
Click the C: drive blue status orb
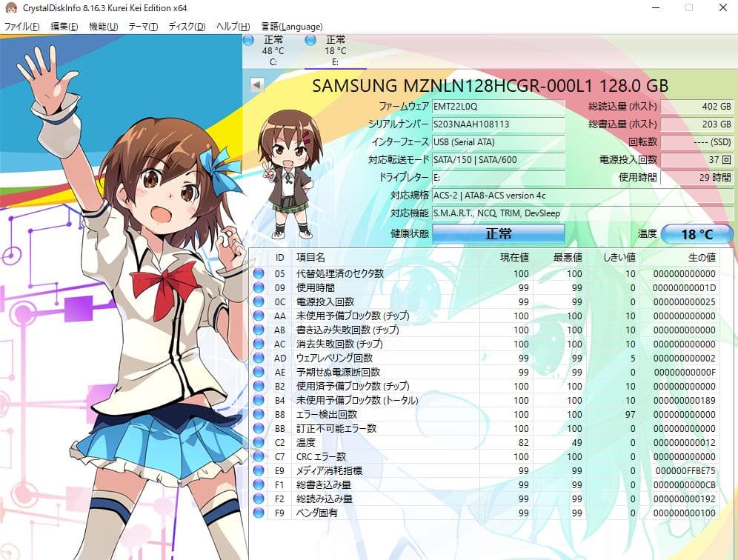coord(248,41)
